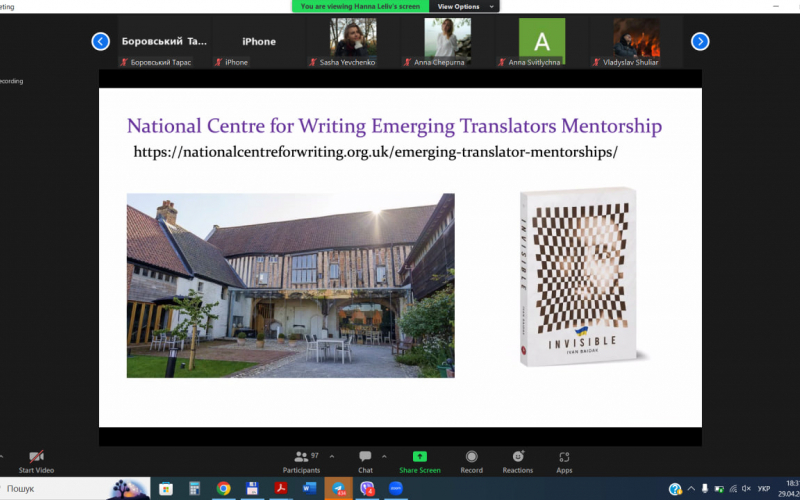
Task: Show previous participants with left arrow
Action: (101, 41)
